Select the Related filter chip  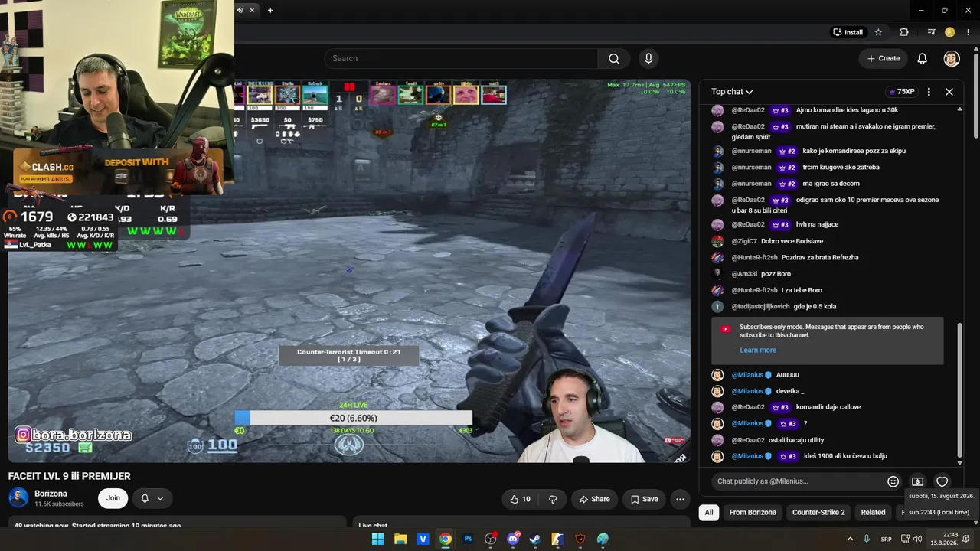(x=873, y=513)
